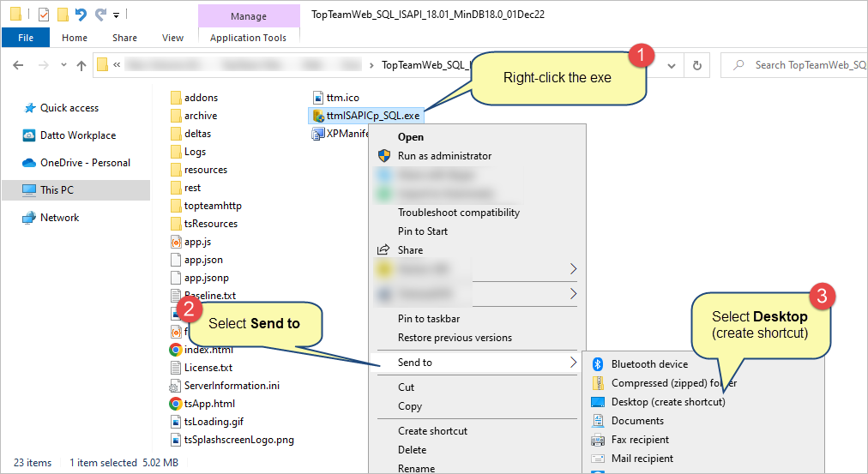
Task: Select Datto Workplace in navigation pane
Action: click(x=78, y=135)
